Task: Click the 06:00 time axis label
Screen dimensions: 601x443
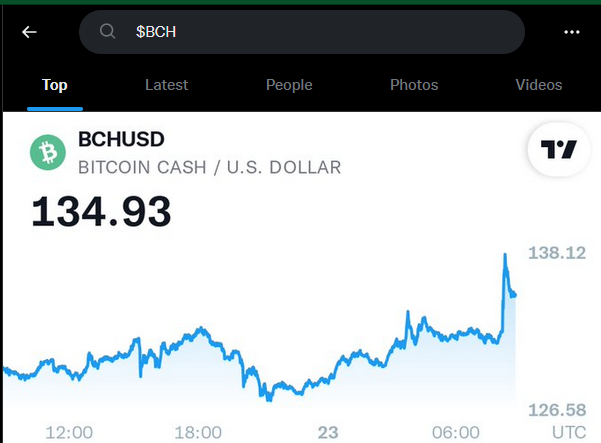Action: [456, 433]
